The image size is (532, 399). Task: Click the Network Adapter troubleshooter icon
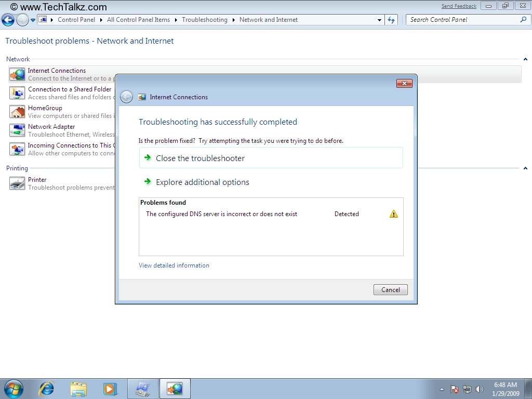click(17, 130)
